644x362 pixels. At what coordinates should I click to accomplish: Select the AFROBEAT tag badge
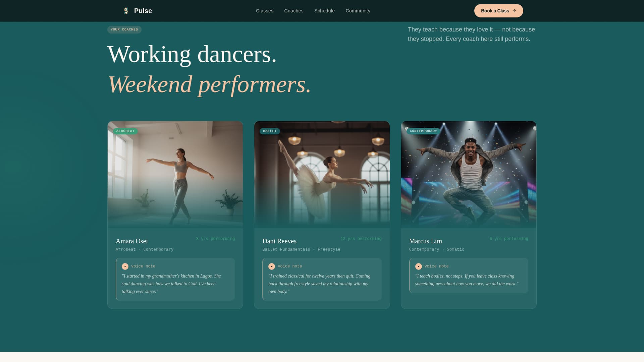point(125,131)
